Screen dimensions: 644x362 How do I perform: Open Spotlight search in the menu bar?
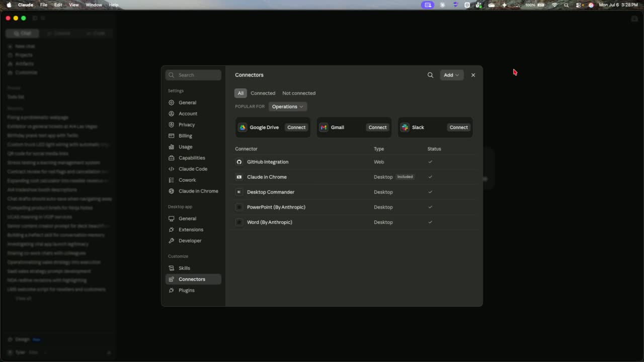coord(567,5)
